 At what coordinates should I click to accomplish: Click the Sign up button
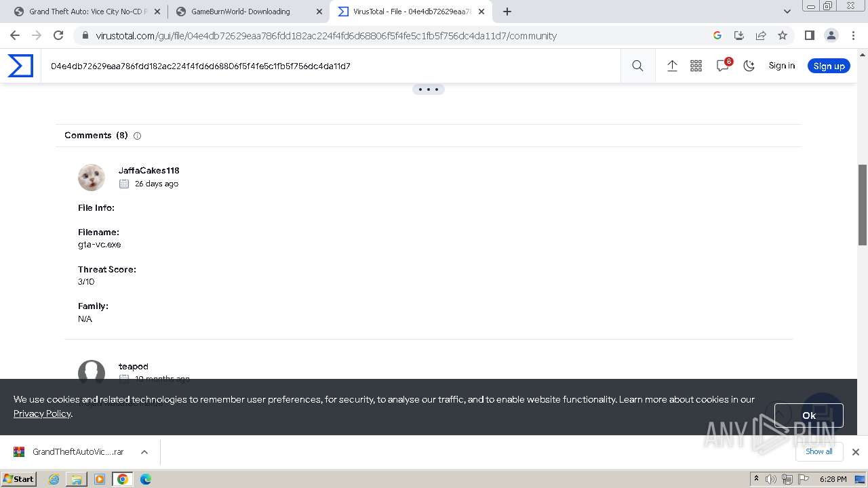point(829,66)
